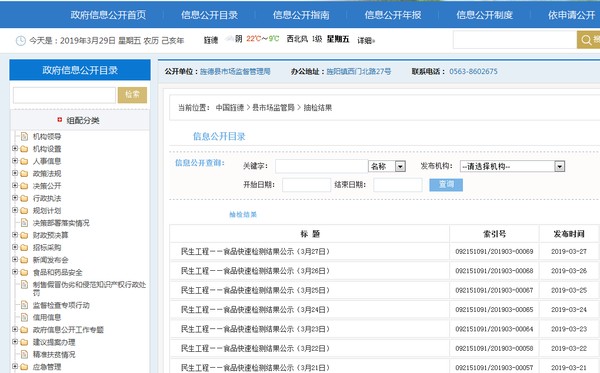Viewport: 600px width, 373px height.
Task: Expand the 人事信息 tree node
Action: (x=15, y=161)
